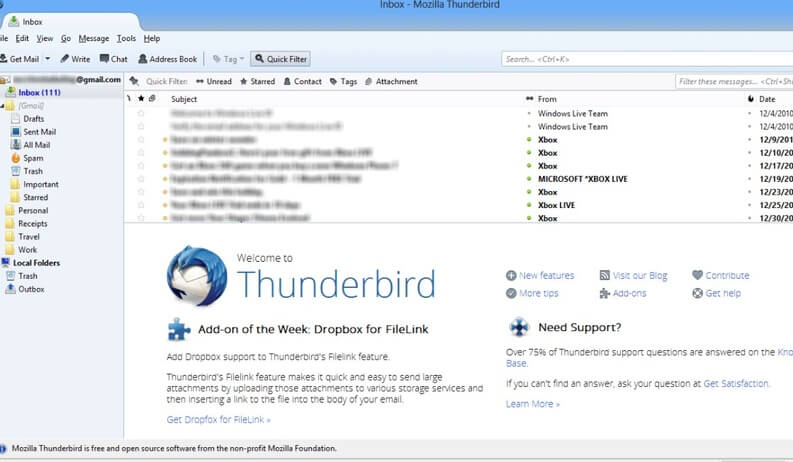793x462 pixels.
Task: Toggle read status dot on MICROSOFT *XBOX LIVE row
Action: pyautogui.click(x=529, y=178)
